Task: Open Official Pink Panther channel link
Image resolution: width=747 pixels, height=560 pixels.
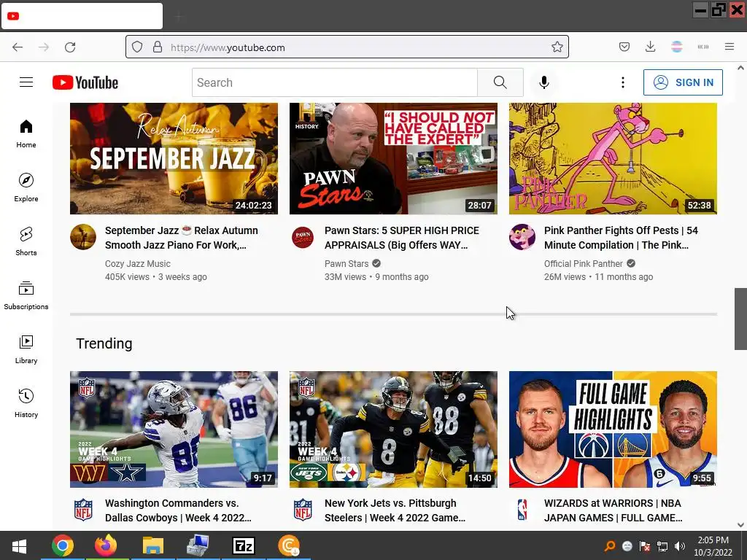Action: [583, 264]
